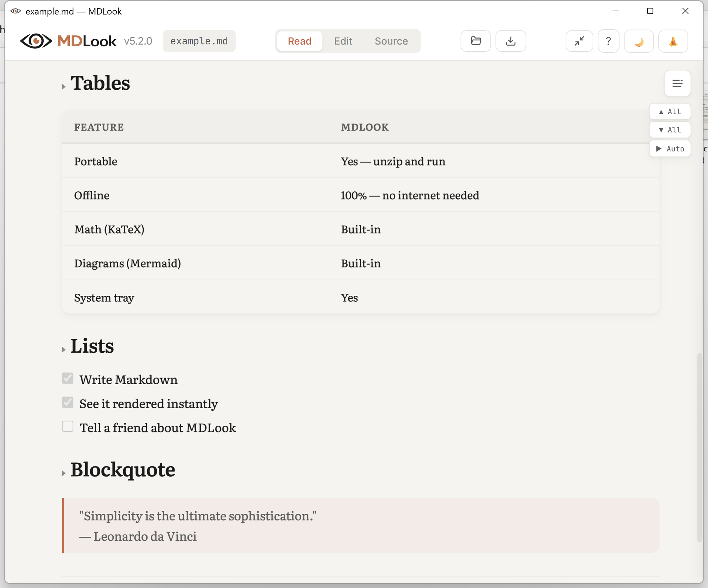Collapse the Lists section triangle

64,350
